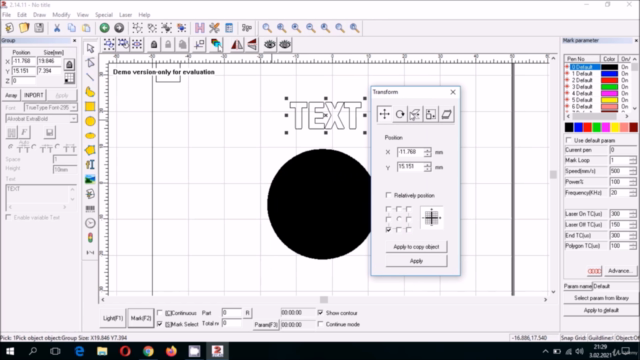Adjust the Laser On TC spinner
640x360 pixels.
coord(632,214)
